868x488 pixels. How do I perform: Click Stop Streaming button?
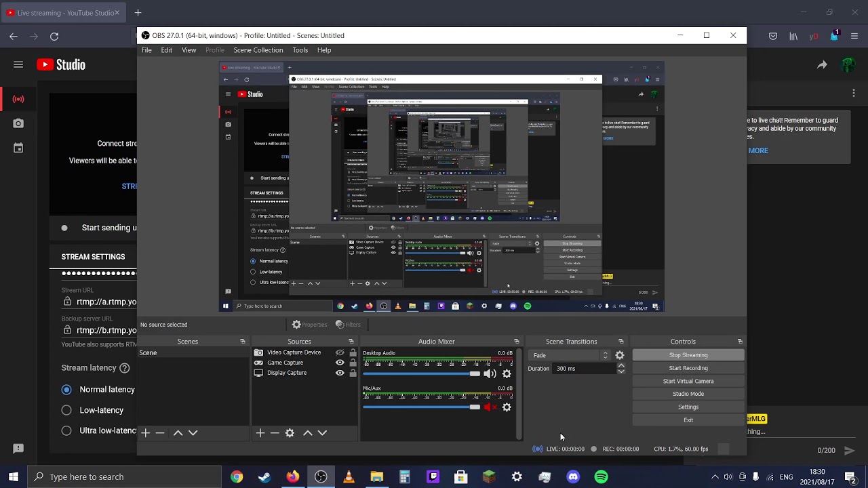688,355
